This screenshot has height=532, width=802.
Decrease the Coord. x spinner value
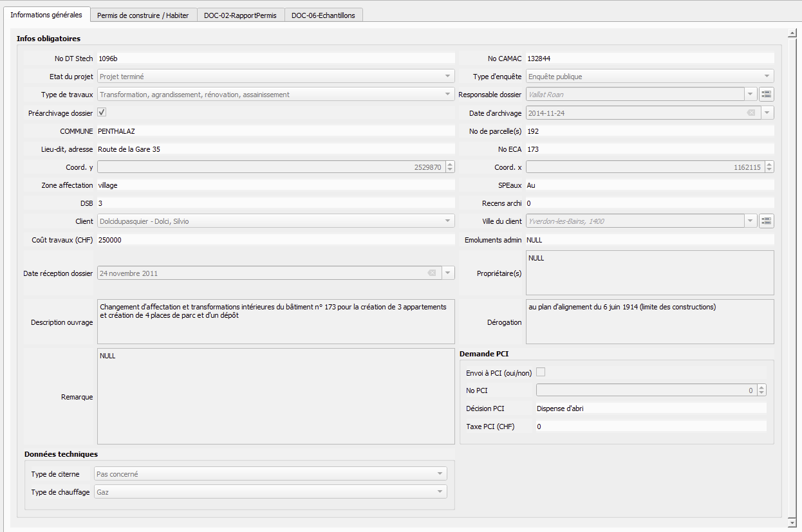click(x=769, y=170)
